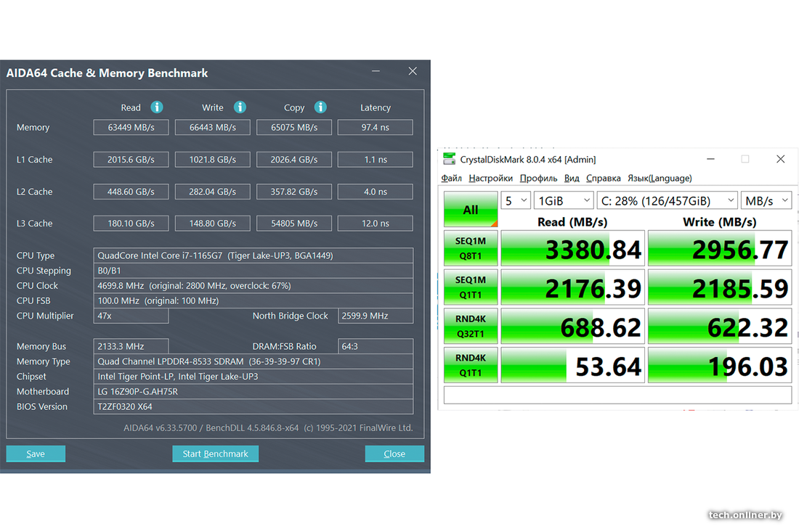This screenshot has height=532, width=799.
Task: Click the empty comment field below results
Action: (617, 395)
